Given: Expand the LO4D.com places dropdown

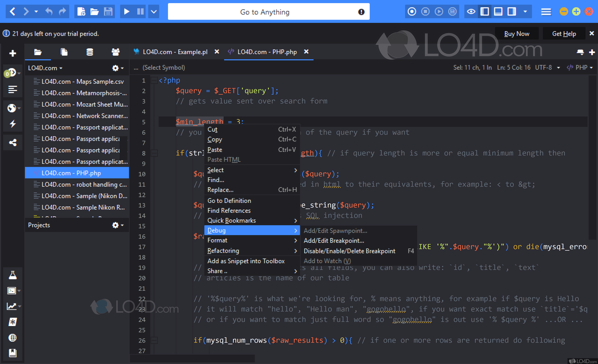Looking at the screenshot, I should [45, 68].
